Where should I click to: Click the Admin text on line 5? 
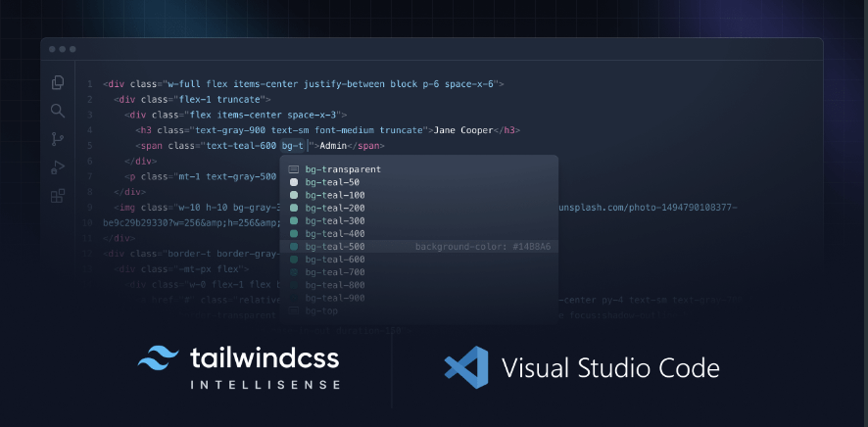point(333,146)
